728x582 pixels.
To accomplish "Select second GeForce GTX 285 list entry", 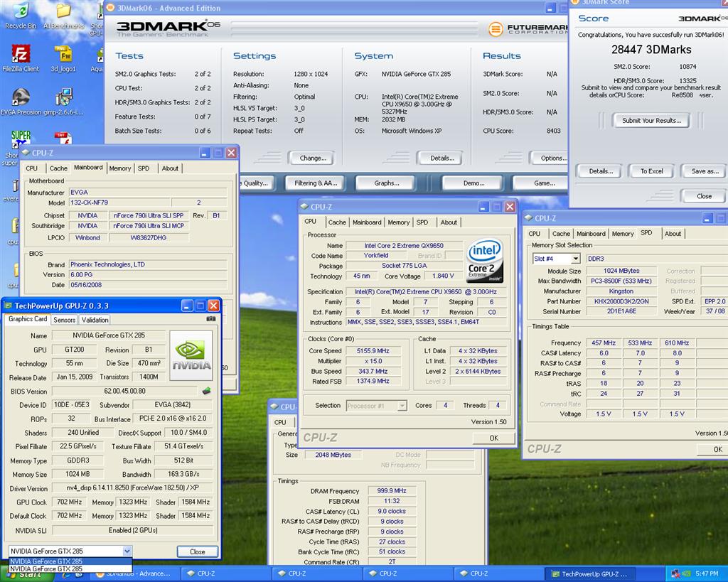I will click(x=70, y=568).
